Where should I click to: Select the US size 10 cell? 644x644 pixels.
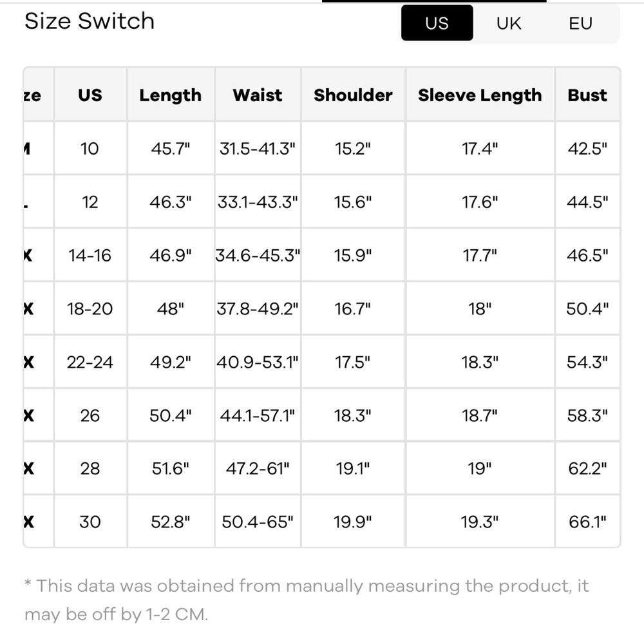coord(90,149)
